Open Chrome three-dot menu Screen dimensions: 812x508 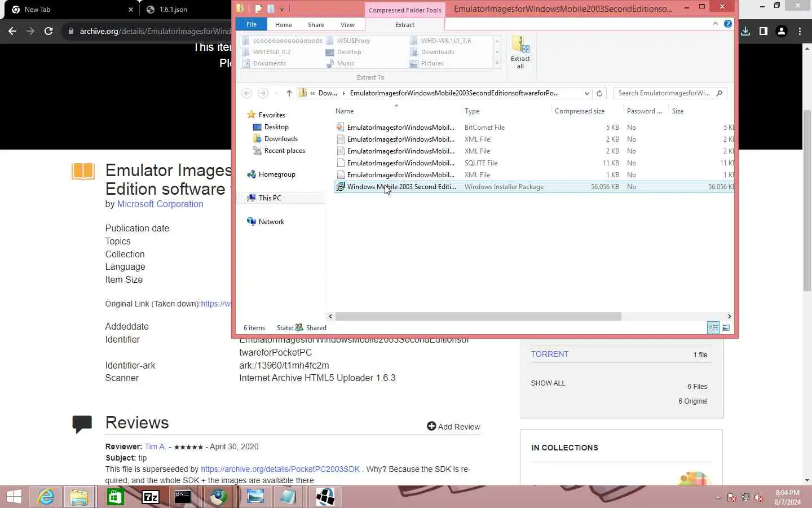pyautogui.click(x=800, y=31)
